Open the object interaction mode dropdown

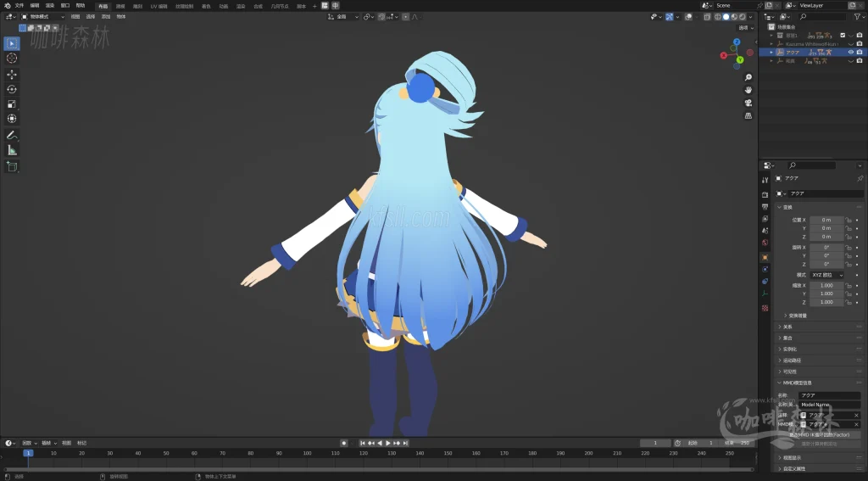42,17
